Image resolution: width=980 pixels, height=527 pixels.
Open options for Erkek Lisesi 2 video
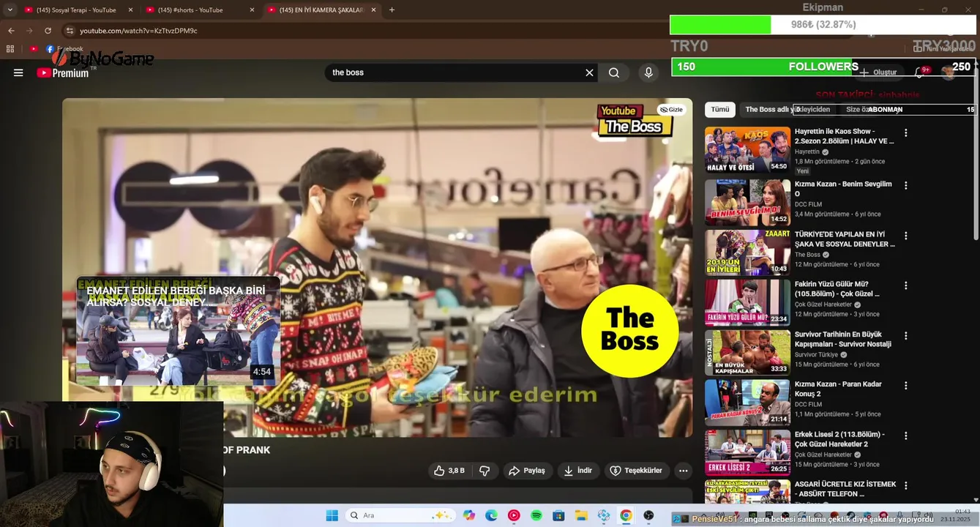click(905, 436)
